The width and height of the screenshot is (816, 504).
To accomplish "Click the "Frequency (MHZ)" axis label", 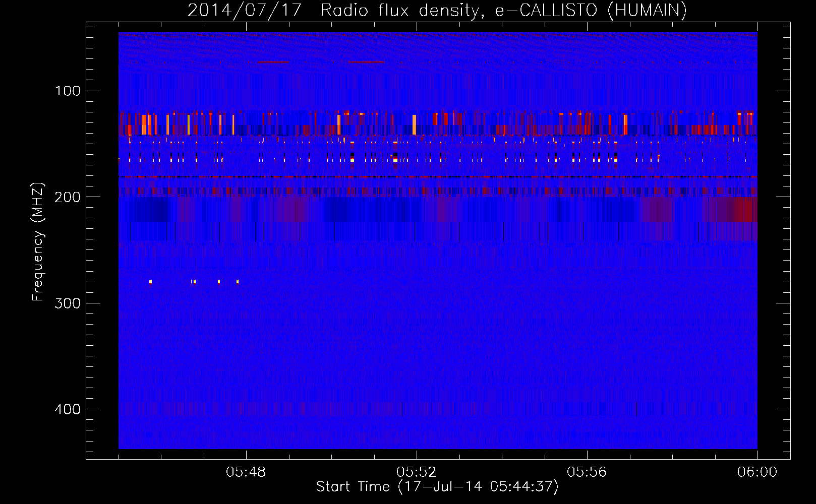I will click(x=38, y=241).
